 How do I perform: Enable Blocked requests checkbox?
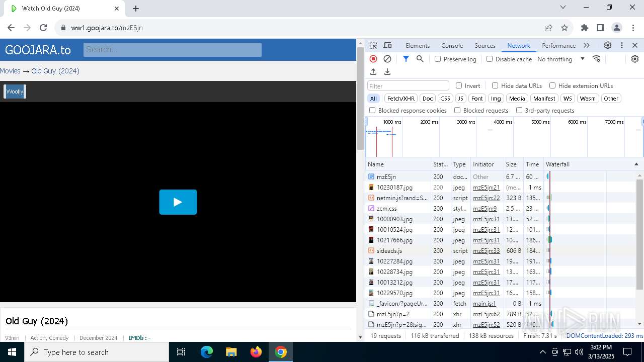(x=457, y=110)
